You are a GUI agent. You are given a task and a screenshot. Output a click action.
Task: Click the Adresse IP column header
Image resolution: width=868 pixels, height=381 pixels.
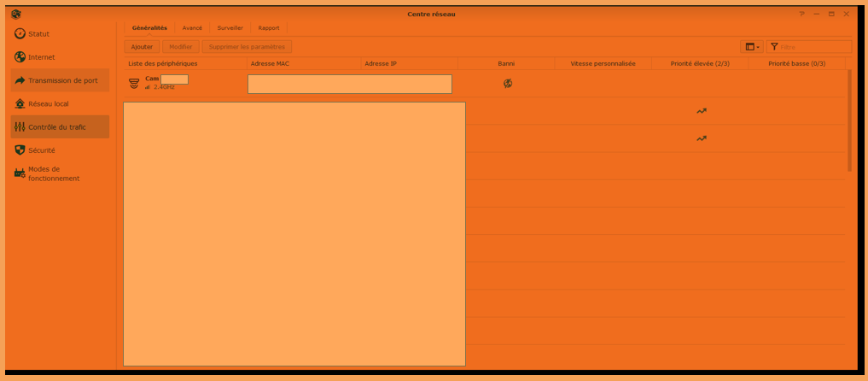coord(409,64)
